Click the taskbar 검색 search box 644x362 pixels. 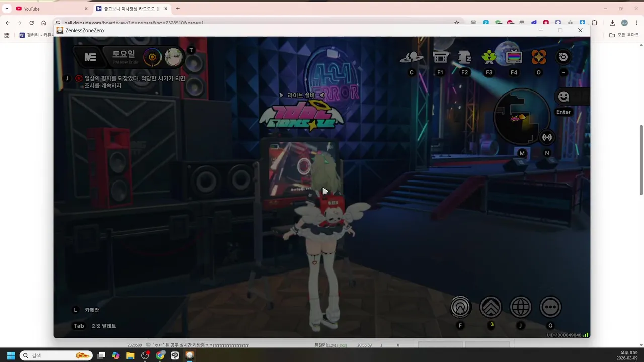pos(56,355)
